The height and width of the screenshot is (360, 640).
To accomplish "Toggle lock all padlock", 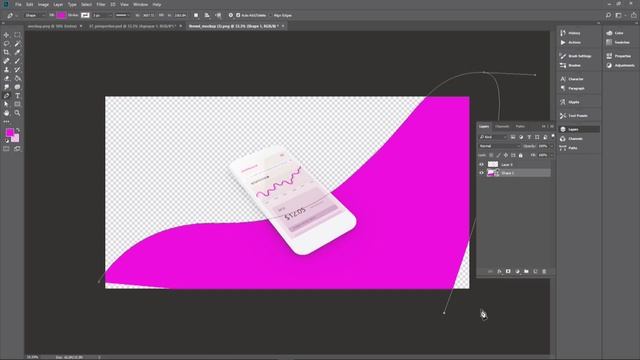I will [x=520, y=155].
